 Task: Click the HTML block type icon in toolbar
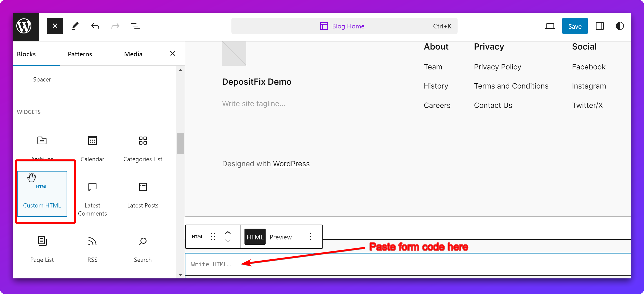[197, 237]
